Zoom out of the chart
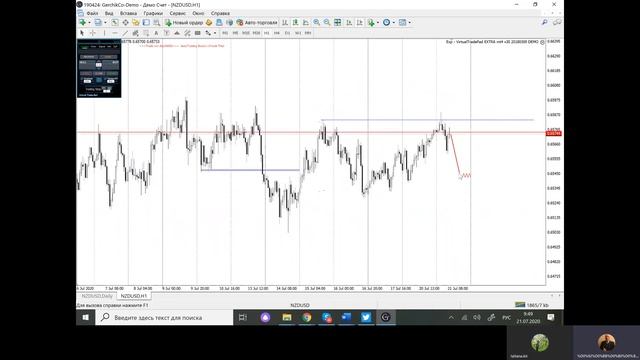 (x=327, y=22)
